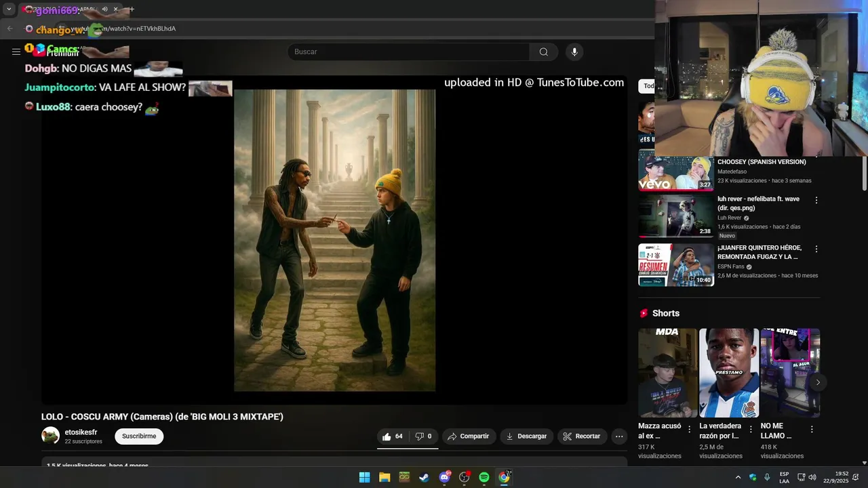Click the Shorts section heading
Viewport: 868px width, 488px height.
[665, 313]
